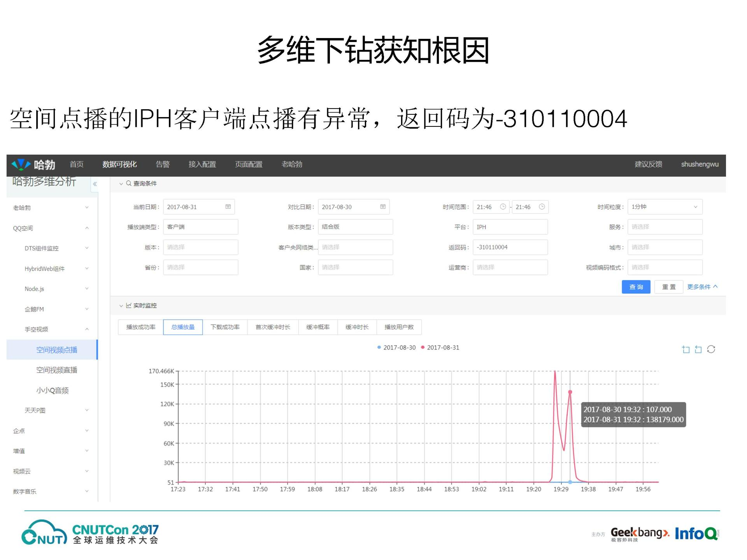
Task: Open the 时间粒度 dropdown
Action: coord(665,207)
